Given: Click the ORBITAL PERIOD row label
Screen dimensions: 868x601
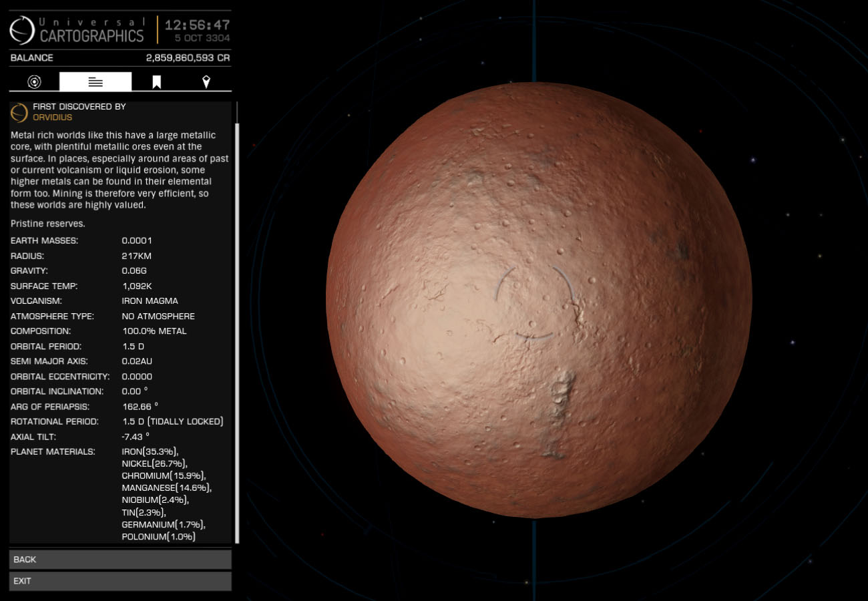Looking at the screenshot, I should click(45, 347).
